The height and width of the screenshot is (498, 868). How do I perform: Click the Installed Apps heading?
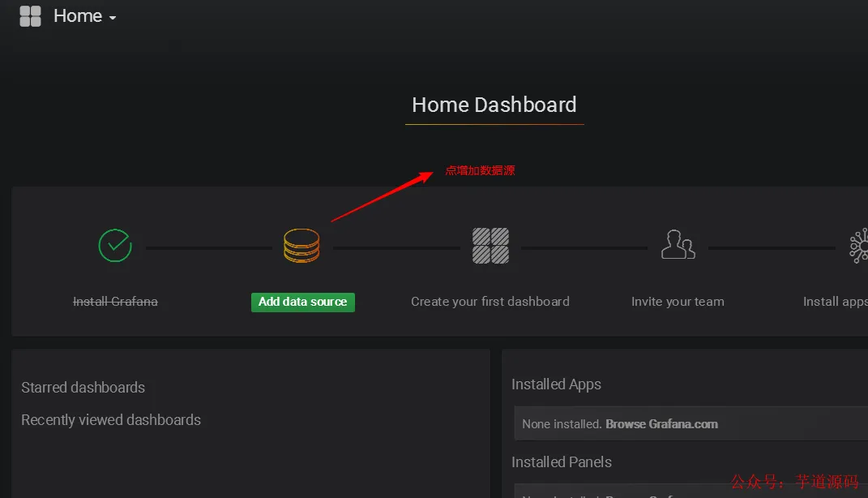[556, 384]
